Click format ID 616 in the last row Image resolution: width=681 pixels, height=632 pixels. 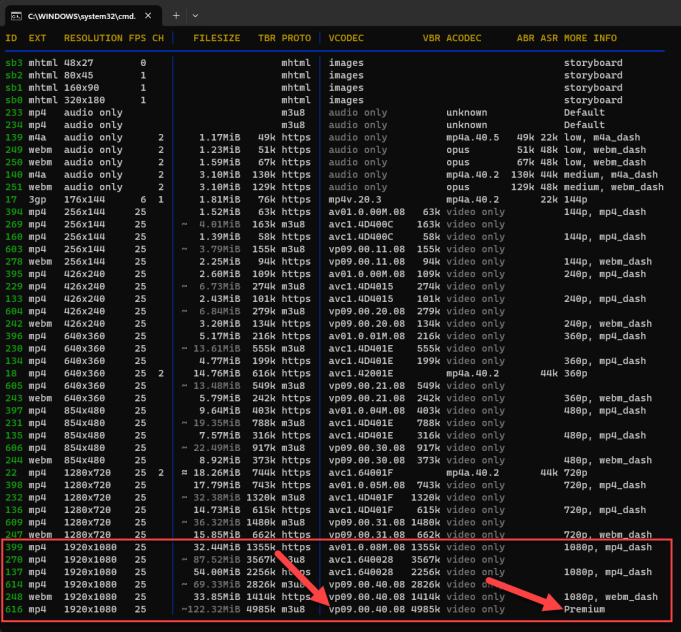pos(13,609)
